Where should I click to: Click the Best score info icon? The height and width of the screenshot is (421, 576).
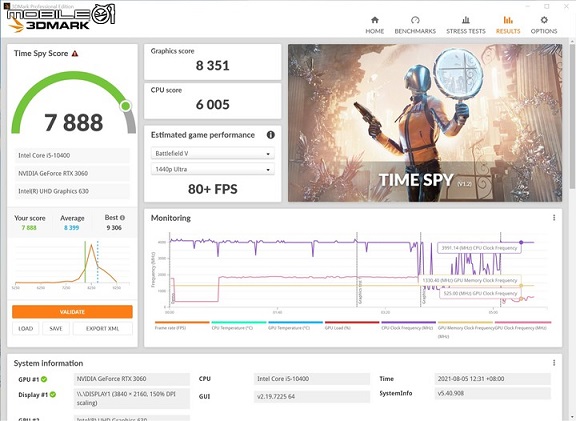point(122,218)
